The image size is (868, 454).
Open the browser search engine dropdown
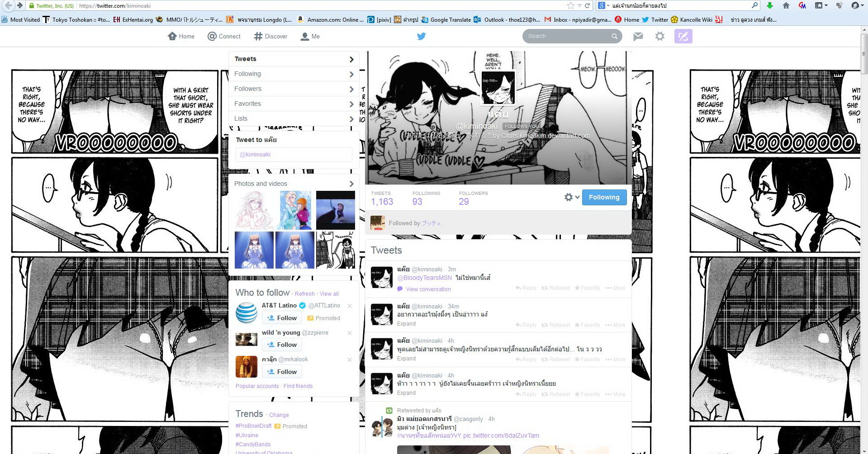coord(605,5)
